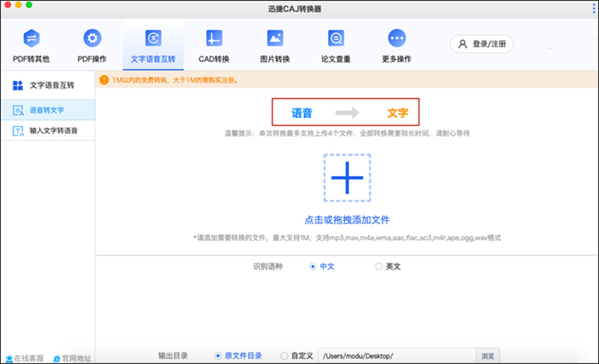Screen dimensions: 599x364
Task: Click 点击或拖拽添加文件 link text
Action: point(347,220)
